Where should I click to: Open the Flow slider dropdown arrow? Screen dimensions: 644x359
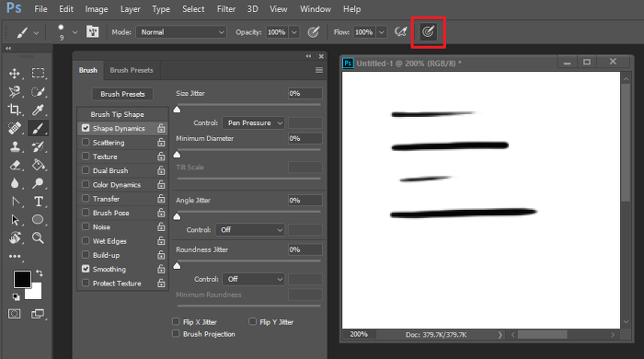click(x=382, y=32)
